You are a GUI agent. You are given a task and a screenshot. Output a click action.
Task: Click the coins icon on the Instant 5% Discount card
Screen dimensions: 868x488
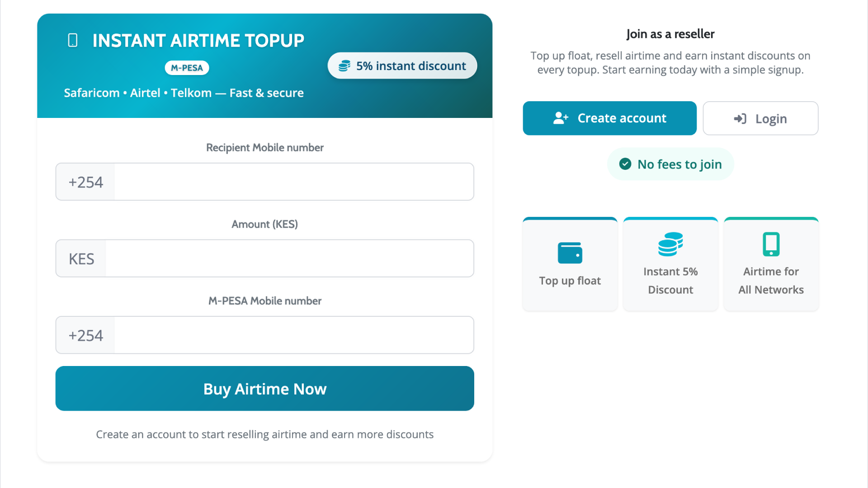[x=670, y=244]
